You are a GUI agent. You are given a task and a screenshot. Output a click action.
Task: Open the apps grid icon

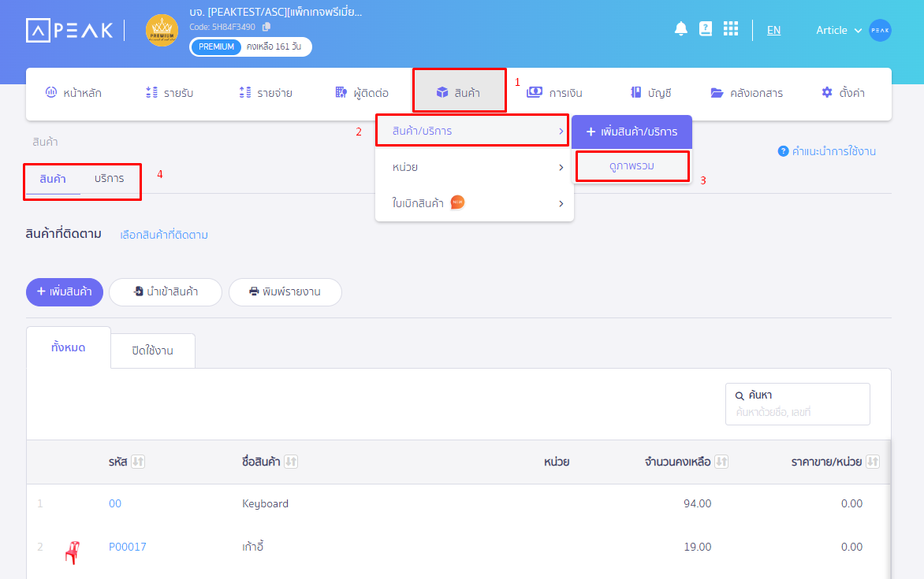coord(731,29)
